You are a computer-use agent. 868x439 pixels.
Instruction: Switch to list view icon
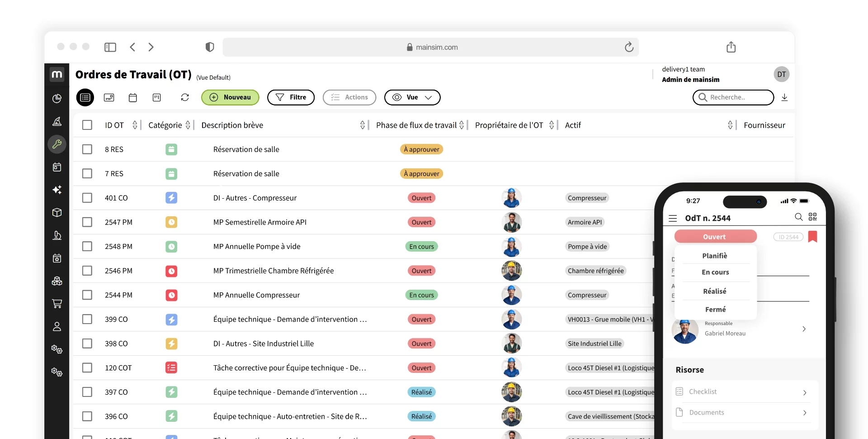(x=85, y=97)
